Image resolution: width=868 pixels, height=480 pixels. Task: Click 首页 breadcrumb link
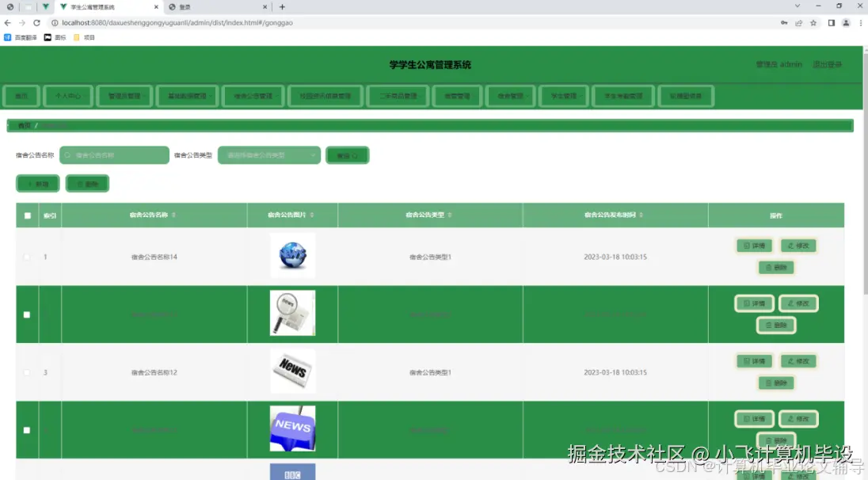point(24,126)
